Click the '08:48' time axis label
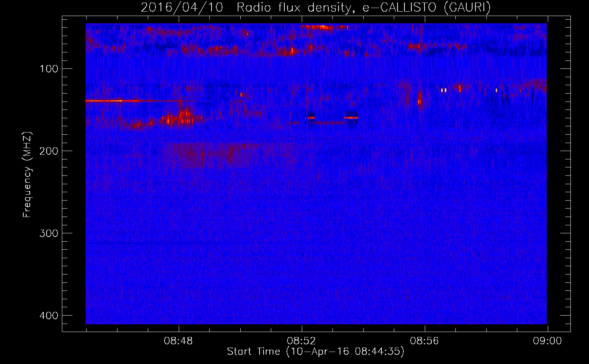 pos(178,341)
